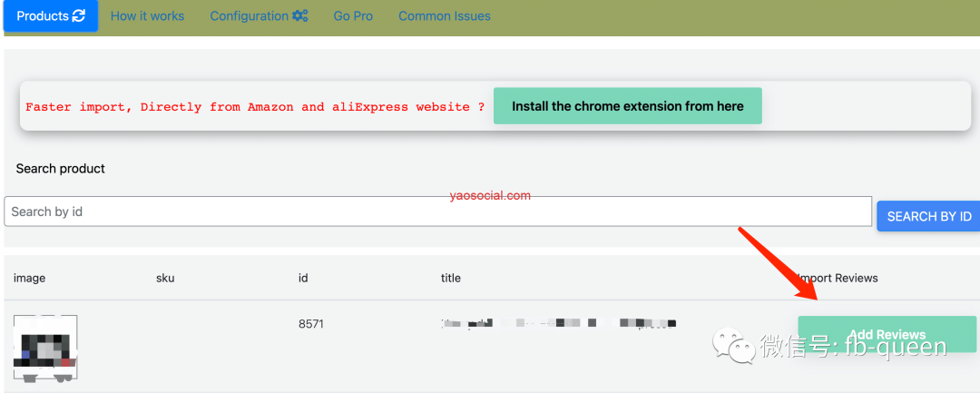The width and height of the screenshot is (980, 393).
Task: Select the product id 8571 cell
Action: [311, 324]
